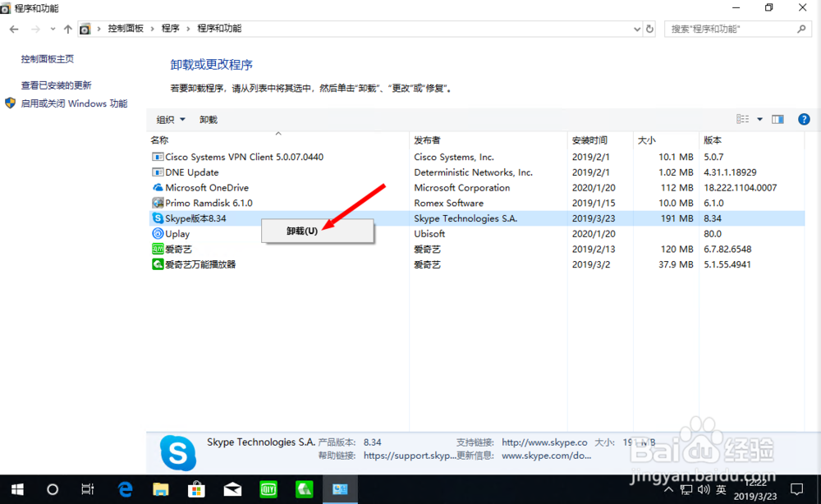Click publisher Ubisoft cell

tap(429, 233)
